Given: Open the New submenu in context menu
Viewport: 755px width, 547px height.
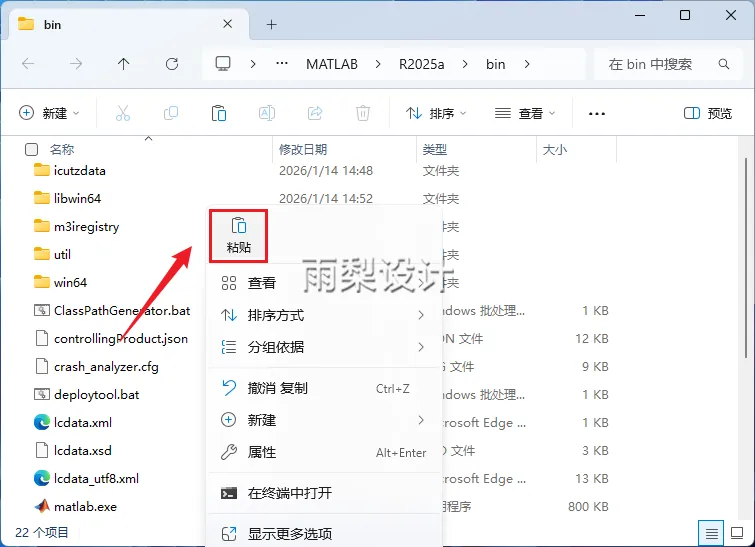Looking at the screenshot, I should pyautogui.click(x=325, y=420).
